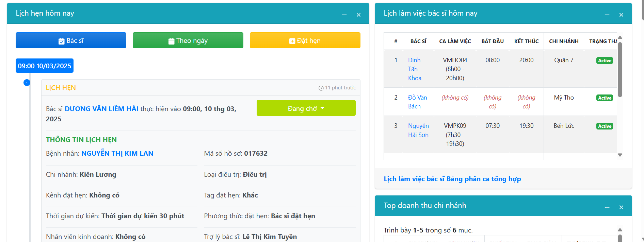Open patient NGUYỄN THỊ KIM LAN link

point(117,153)
